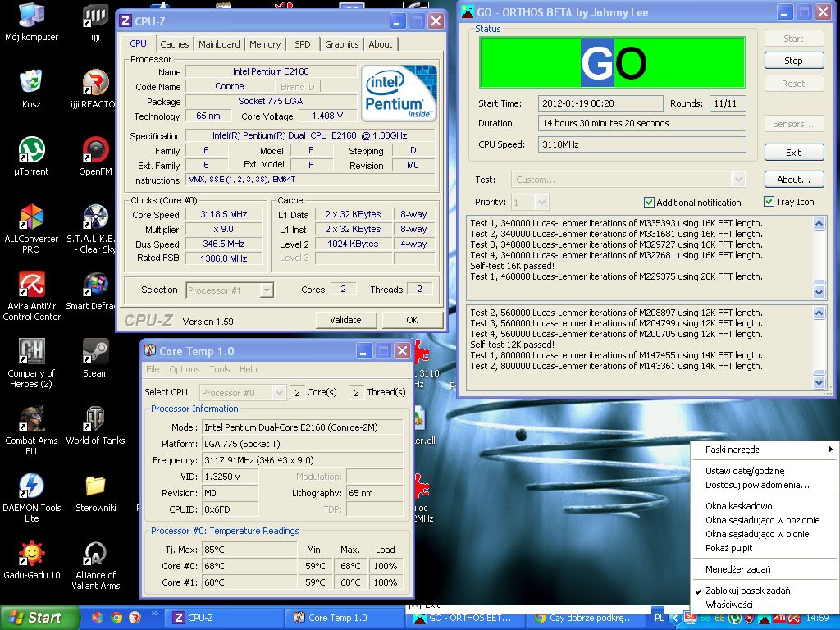Open About tab in CPU-Z

pos(381,44)
